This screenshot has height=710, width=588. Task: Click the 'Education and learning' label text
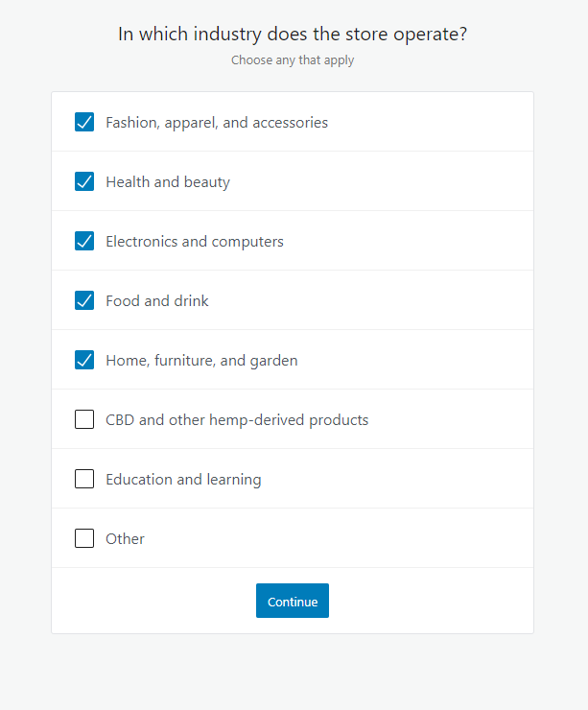pos(183,480)
